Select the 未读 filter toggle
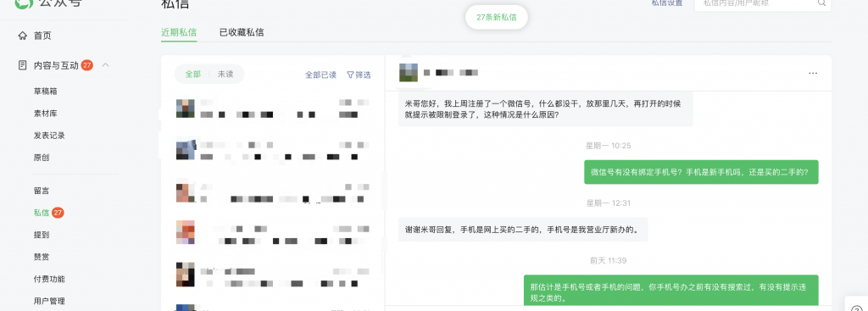Image resolution: width=868 pixels, height=311 pixels. [225, 75]
